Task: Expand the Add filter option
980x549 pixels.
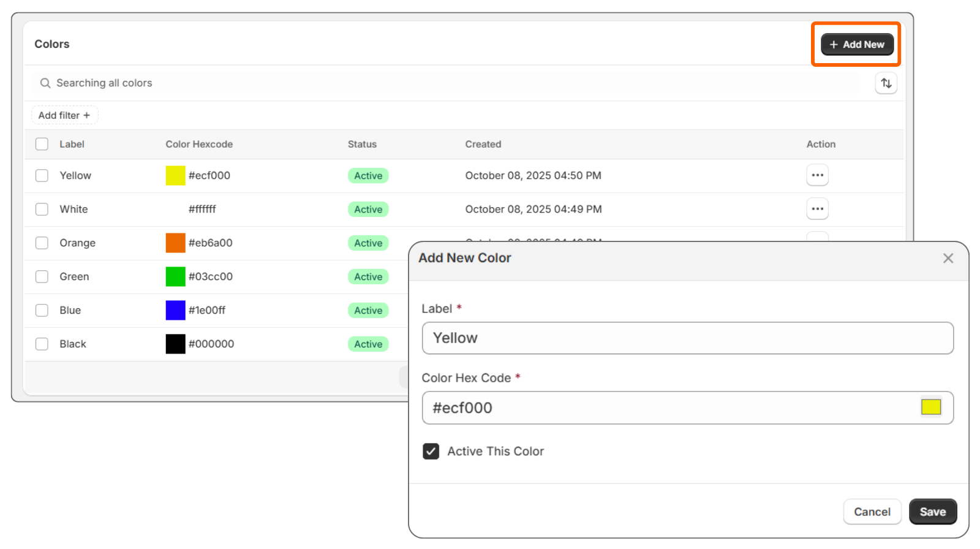Action: pyautogui.click(x=64, y=115)
